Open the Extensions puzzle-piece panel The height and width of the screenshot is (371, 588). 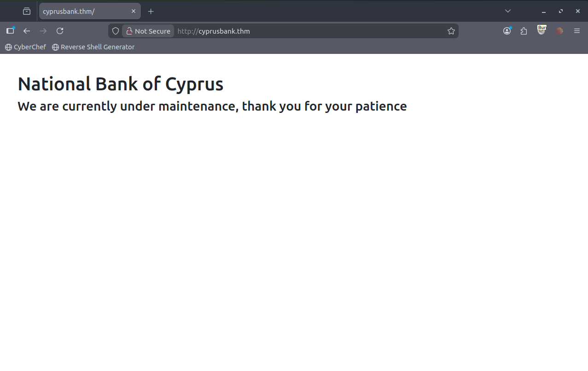pos(524,31)
